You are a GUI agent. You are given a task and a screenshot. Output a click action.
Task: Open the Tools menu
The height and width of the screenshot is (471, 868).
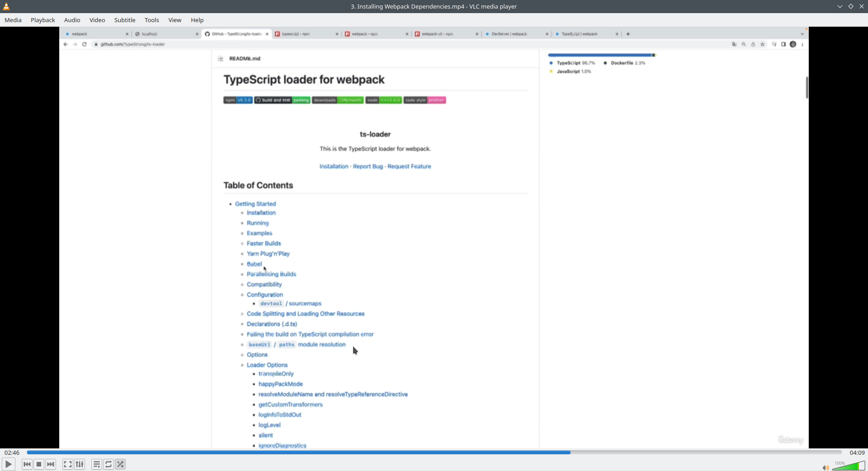[x=152, y=20]
